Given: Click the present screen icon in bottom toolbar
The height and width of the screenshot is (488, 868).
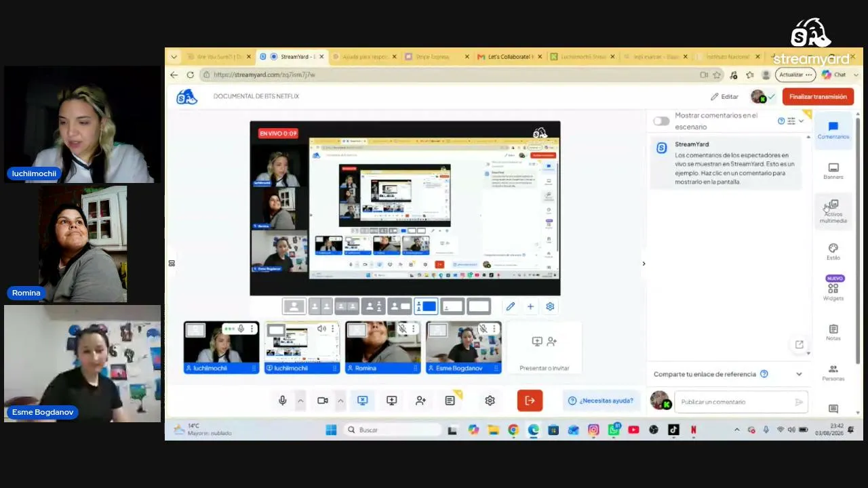Looking at the screenshot, I should (x=391, y=401).
